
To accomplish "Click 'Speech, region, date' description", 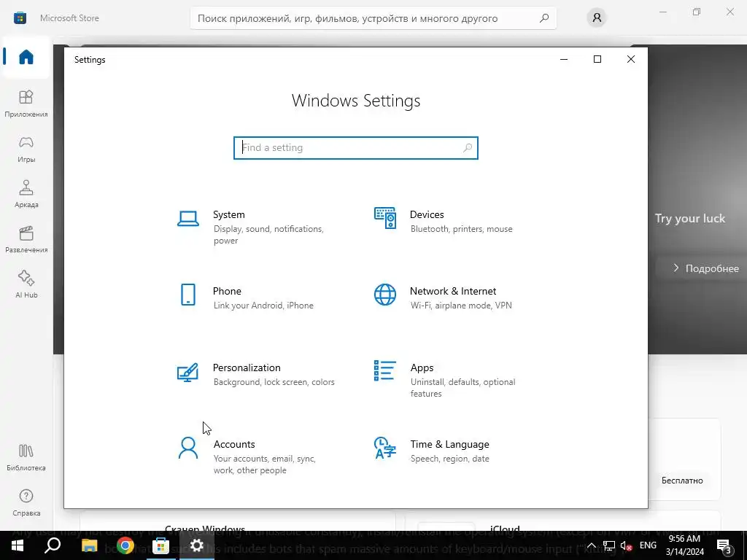I will pos(449,459).
